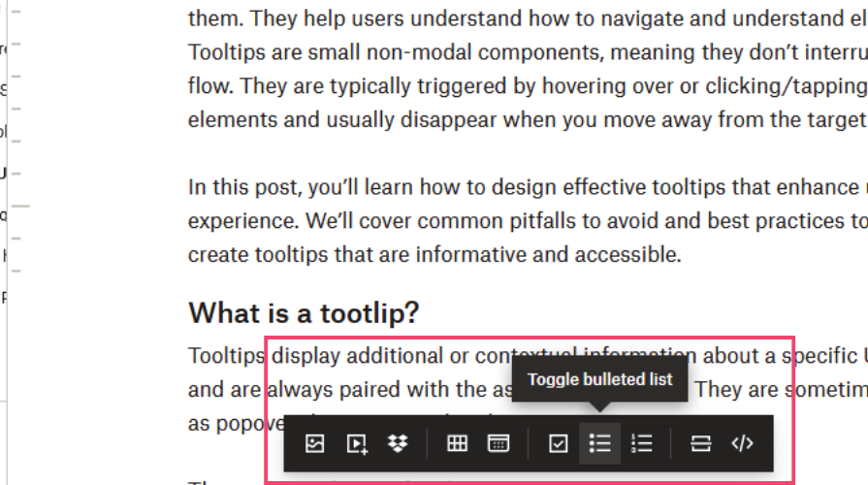The image size is (868, 485).
Task: Toggle the to-do checkbox list
Action: tap(558, 443)
